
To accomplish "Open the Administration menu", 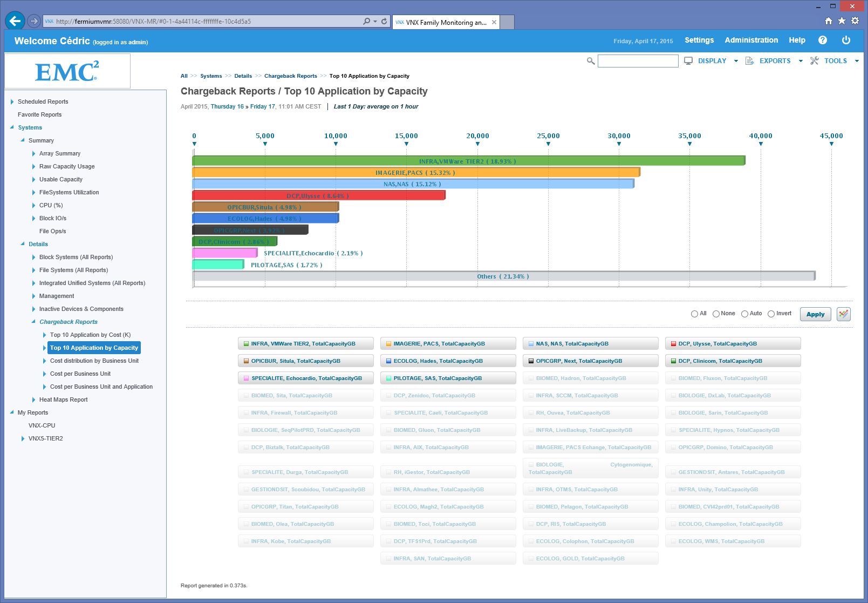I will 751,40.
